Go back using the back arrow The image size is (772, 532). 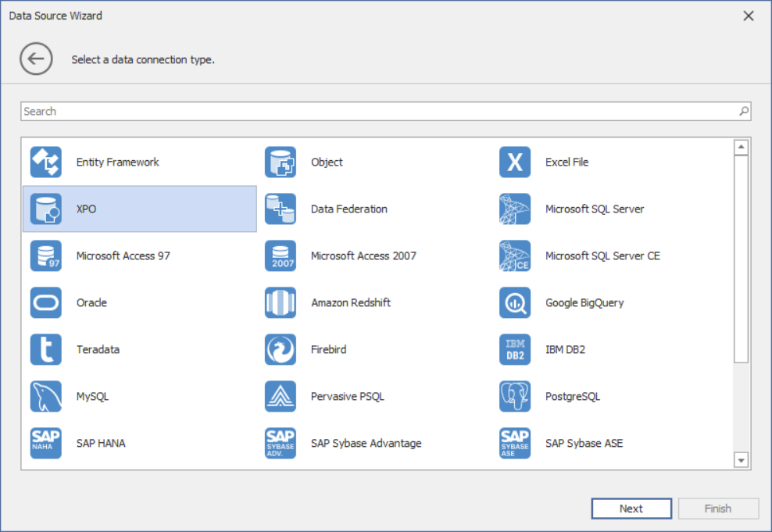pos(36,59)
